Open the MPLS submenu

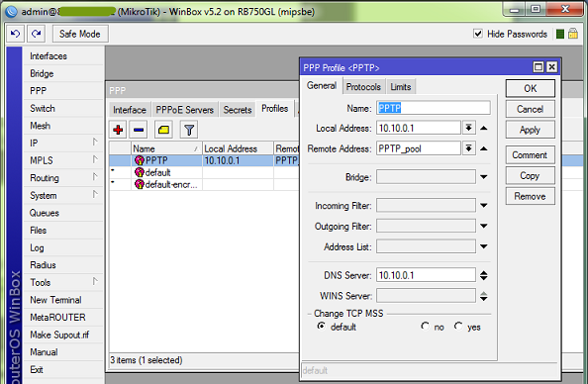tap(63, 160)
